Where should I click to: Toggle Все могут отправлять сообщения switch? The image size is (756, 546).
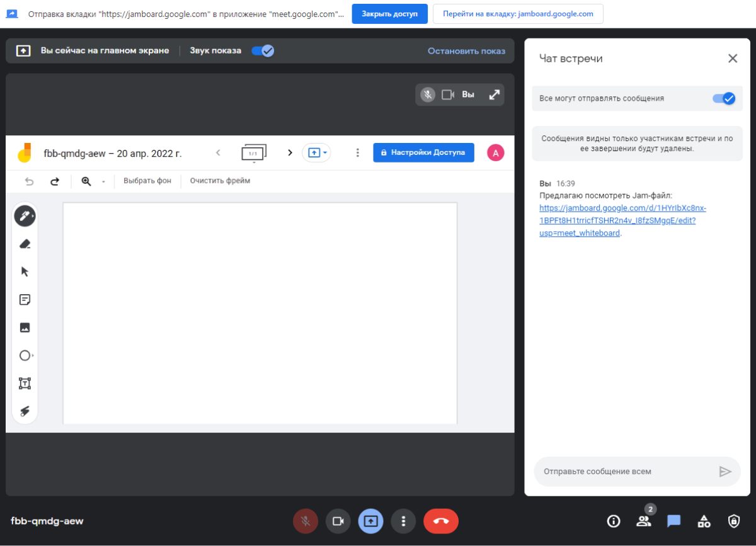[x=723, y=98]
